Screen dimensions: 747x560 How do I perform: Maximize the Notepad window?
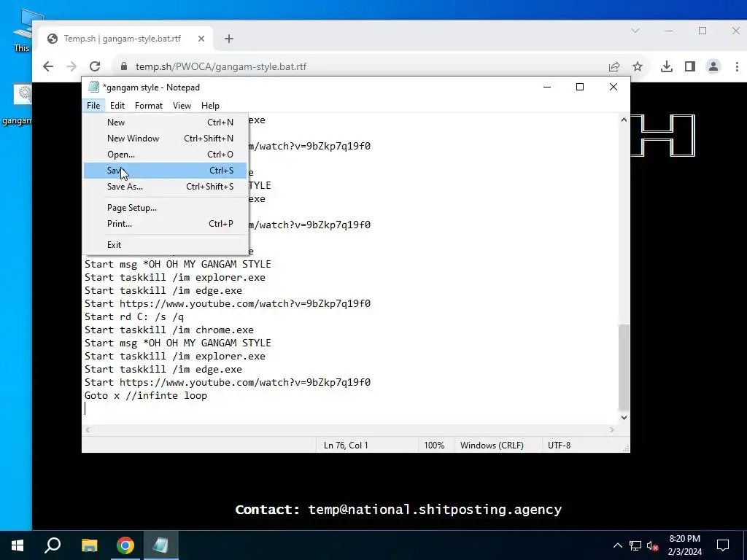point(580,87)
